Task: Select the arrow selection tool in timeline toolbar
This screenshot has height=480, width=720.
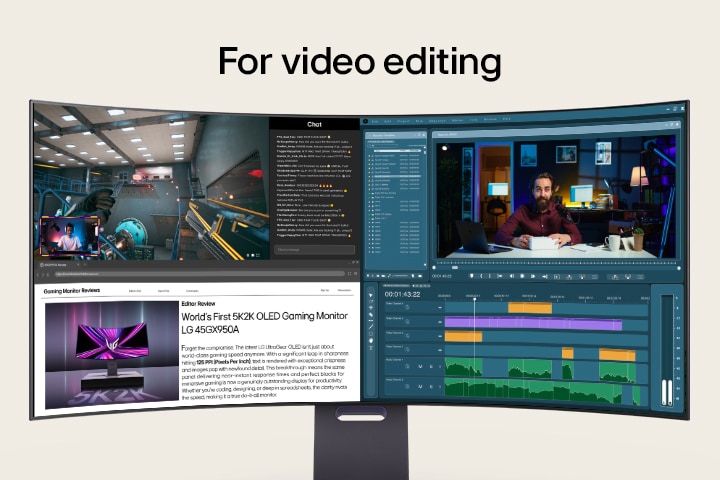Action: click(x=371, y=295)
